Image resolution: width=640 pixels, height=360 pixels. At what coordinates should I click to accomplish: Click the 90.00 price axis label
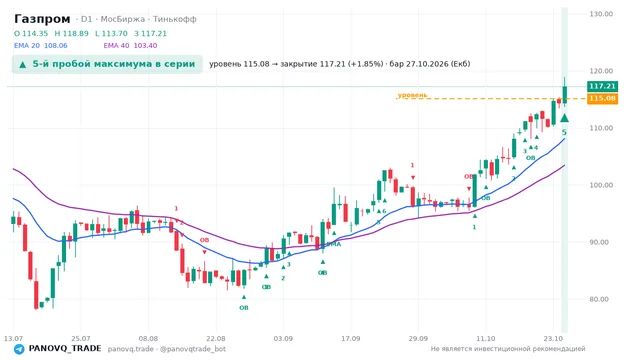point(601,242)
